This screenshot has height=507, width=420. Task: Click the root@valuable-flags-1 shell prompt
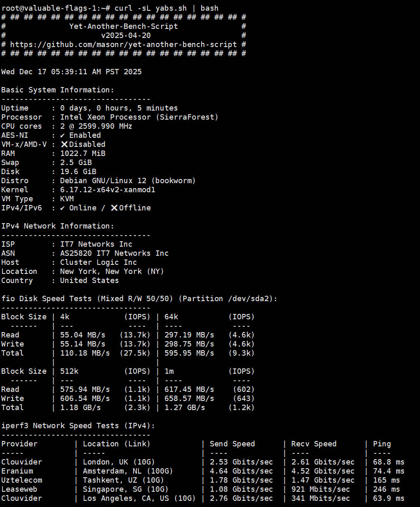coord(54,8)
